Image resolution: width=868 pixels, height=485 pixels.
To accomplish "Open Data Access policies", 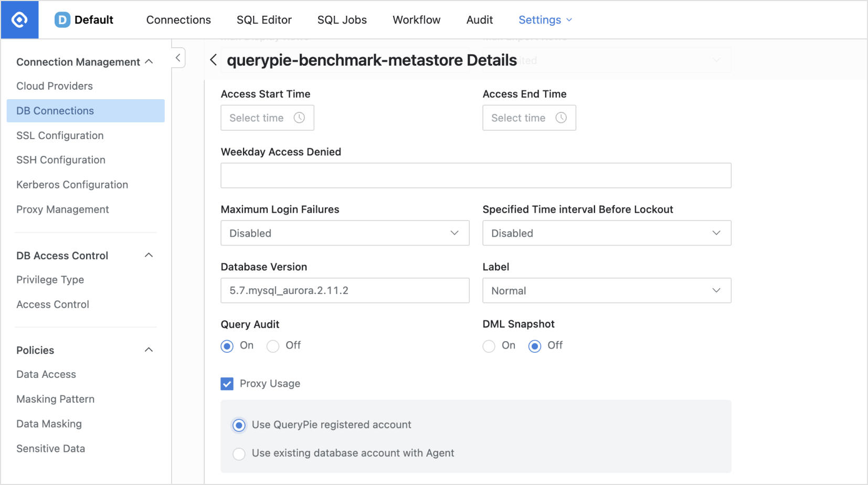I will click(x=46, y=374).
